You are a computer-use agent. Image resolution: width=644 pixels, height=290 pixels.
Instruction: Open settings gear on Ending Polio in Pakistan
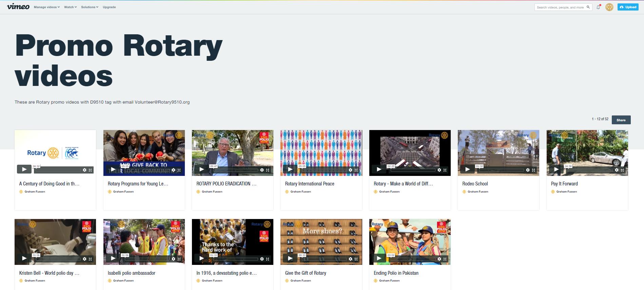[439, 259]
